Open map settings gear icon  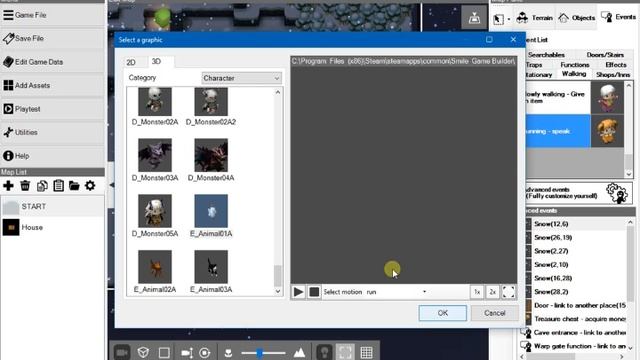(x=90, y=186)
